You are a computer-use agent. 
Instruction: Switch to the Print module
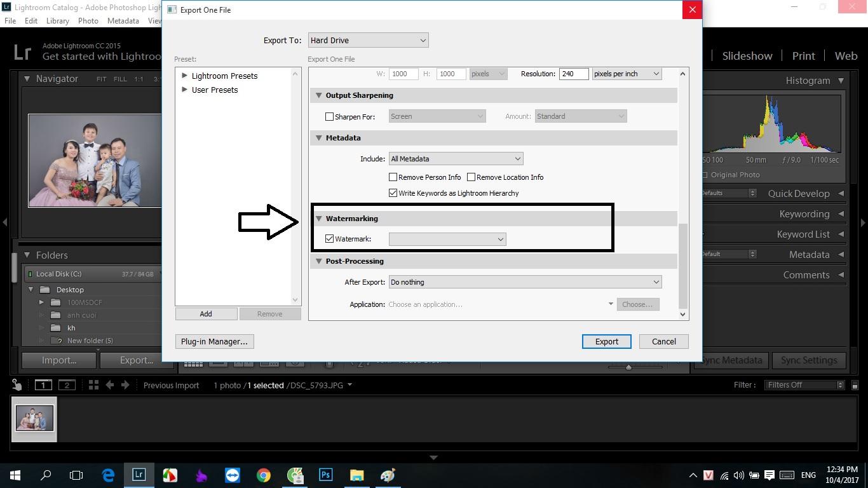(x=803, y=56)
